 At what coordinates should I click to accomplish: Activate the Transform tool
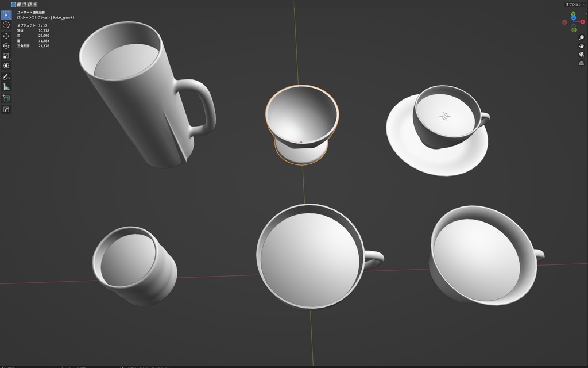coord(6,66)
